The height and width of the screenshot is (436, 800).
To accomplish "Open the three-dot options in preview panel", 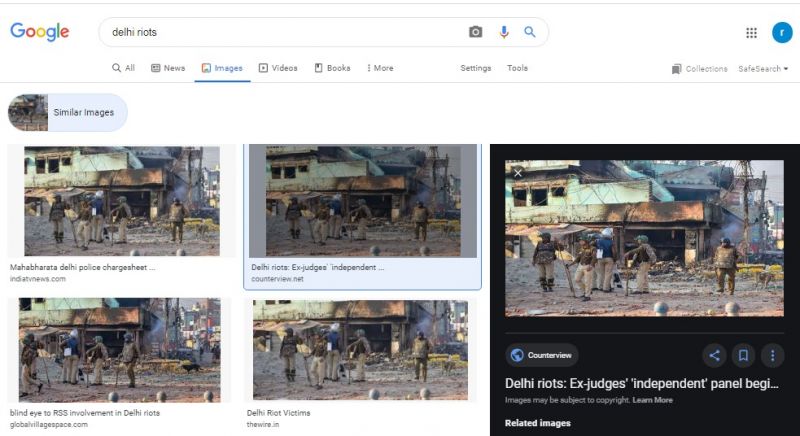I will (x=772, y=355).
